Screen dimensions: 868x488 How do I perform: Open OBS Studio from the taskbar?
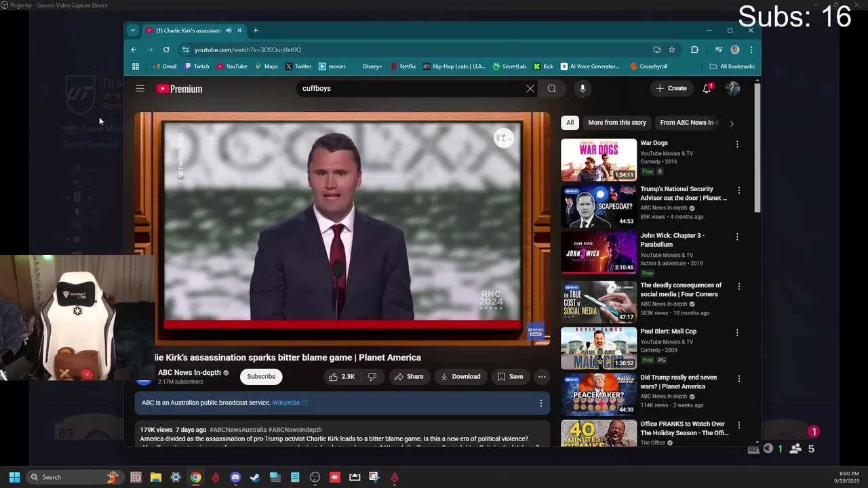[315, 477]
